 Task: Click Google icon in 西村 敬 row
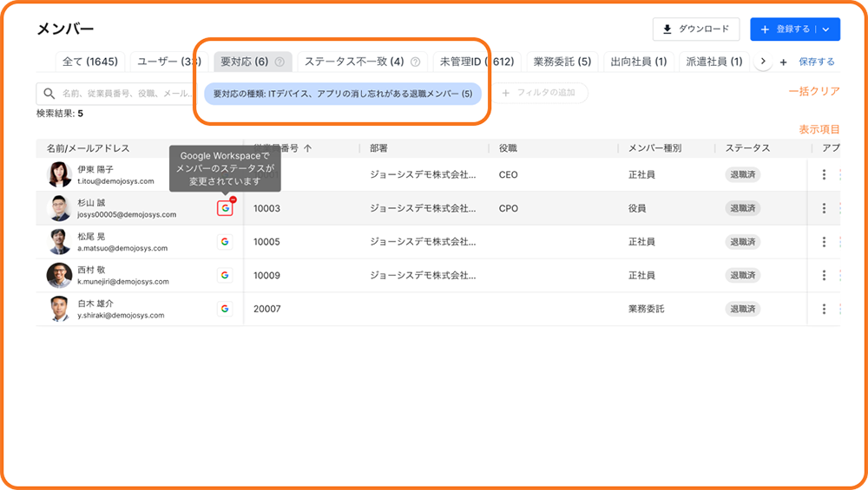225,275
